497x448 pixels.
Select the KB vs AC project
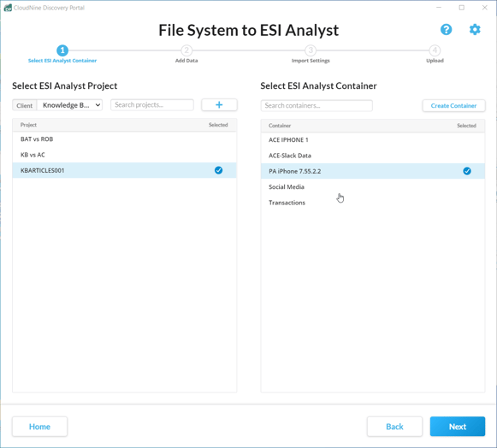pos(125,155)
